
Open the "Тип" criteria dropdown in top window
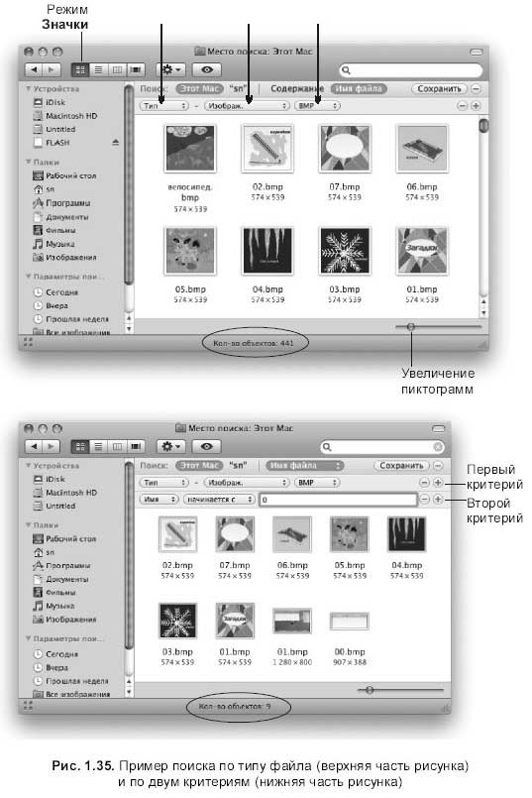coord(163,106)
